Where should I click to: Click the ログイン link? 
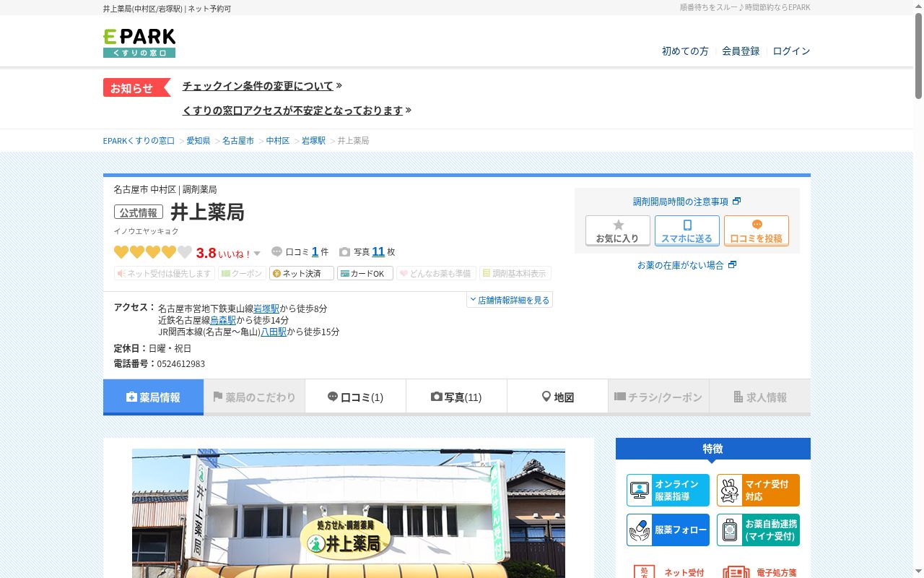click(x=791, y=51)
